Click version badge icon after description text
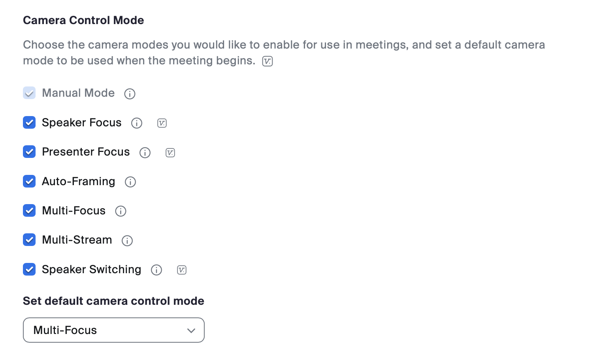The image size is (599, 364). 267,61
